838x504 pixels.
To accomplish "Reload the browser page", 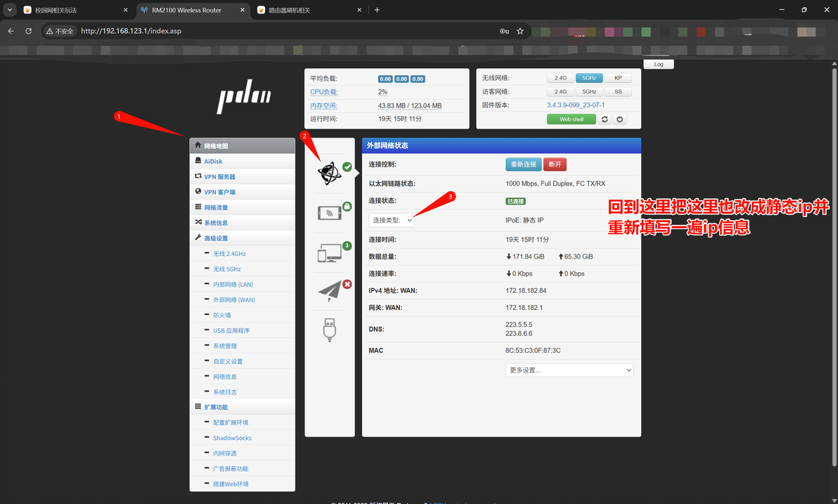I will coord(28,31).
